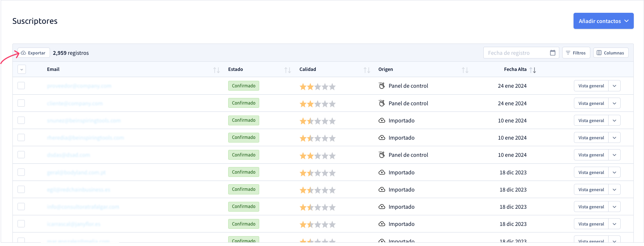Tick checkbox of second 10 ene 2024 Importado row
This screenshot has height=246, width=644.
(21, 137)
